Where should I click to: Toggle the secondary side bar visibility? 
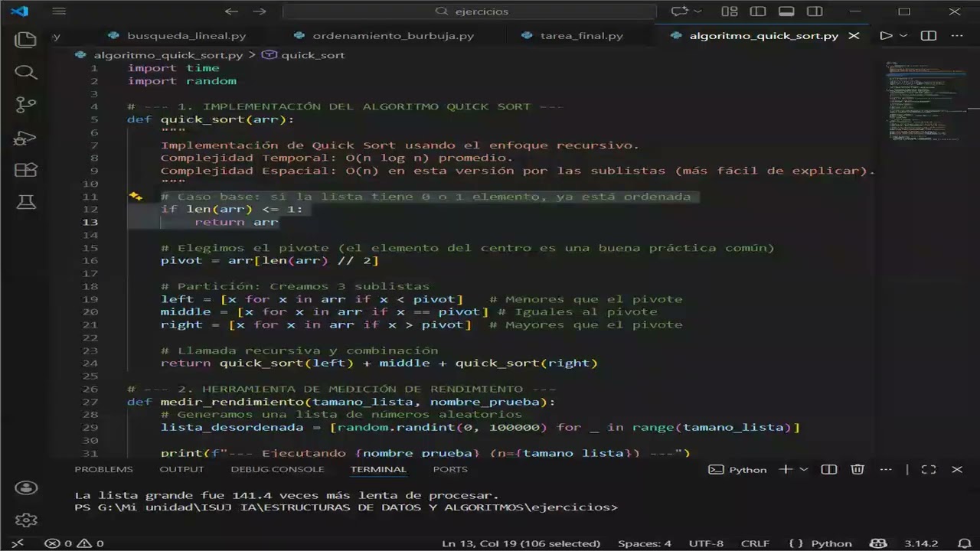coord(815,11)
